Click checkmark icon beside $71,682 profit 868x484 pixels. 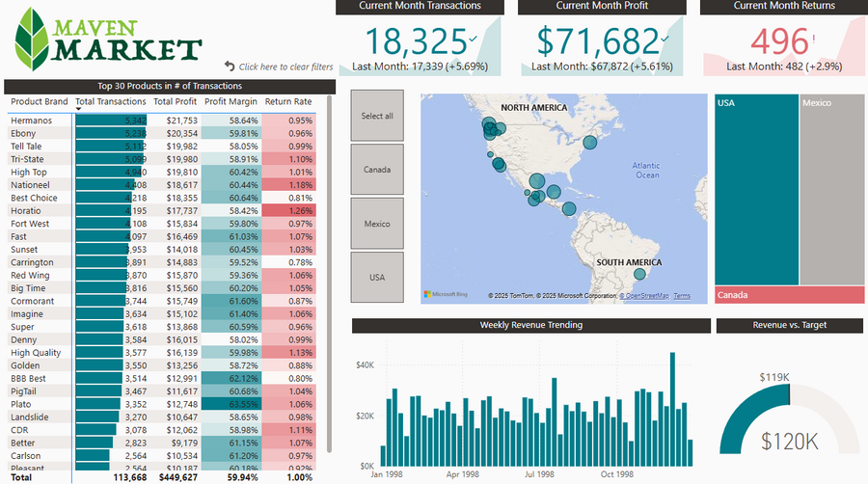tap(665, 40)
